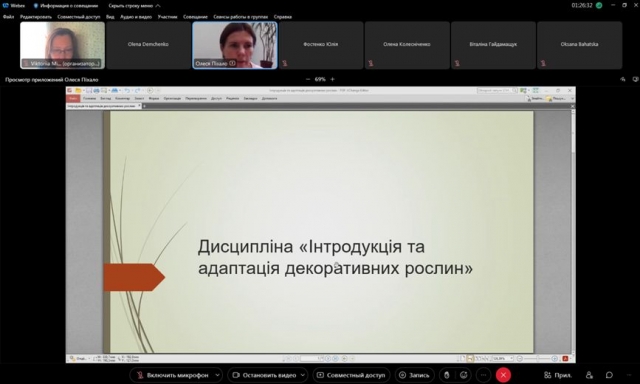Viewport: 640px width, 384px height.
Task: Open Вид menu
Action: point(110,17)
